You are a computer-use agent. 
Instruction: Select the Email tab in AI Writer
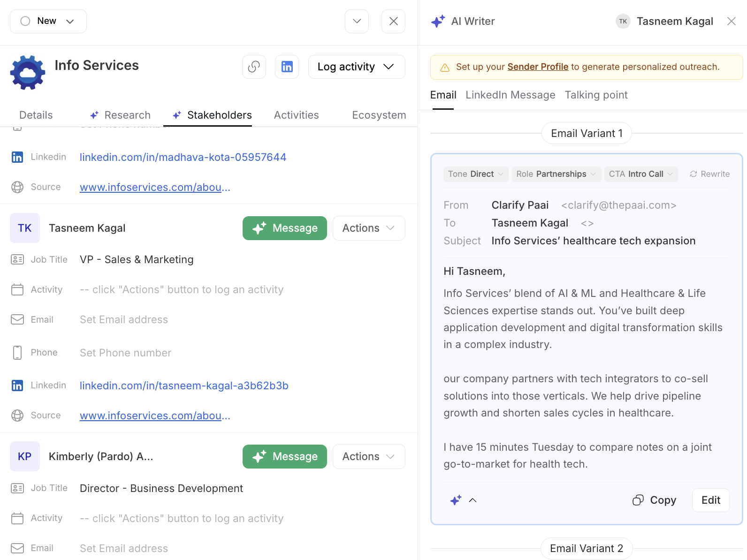(x=443, y=95)
